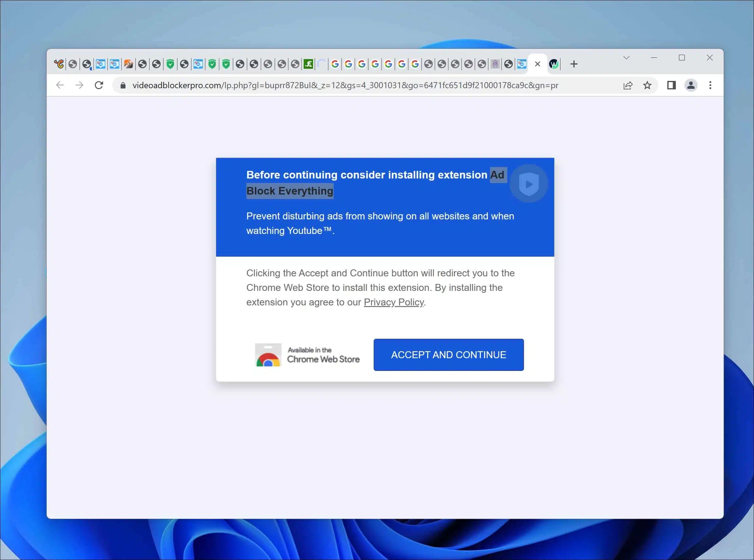Select the blue ad-block icon tab beside the active tab
This screenshot has height=560, width=754.
click(522, 64)
